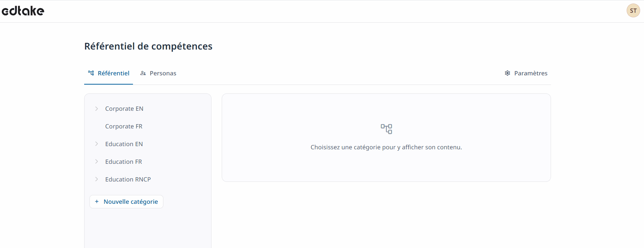
Task: Click the Référentiel tree icon in tab
Action: 91,73
